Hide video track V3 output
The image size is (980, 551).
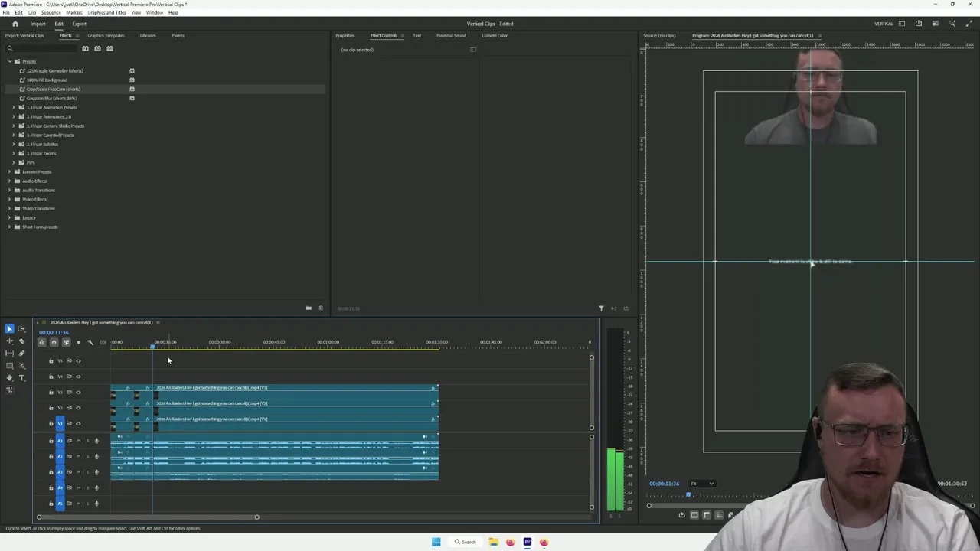78,392
